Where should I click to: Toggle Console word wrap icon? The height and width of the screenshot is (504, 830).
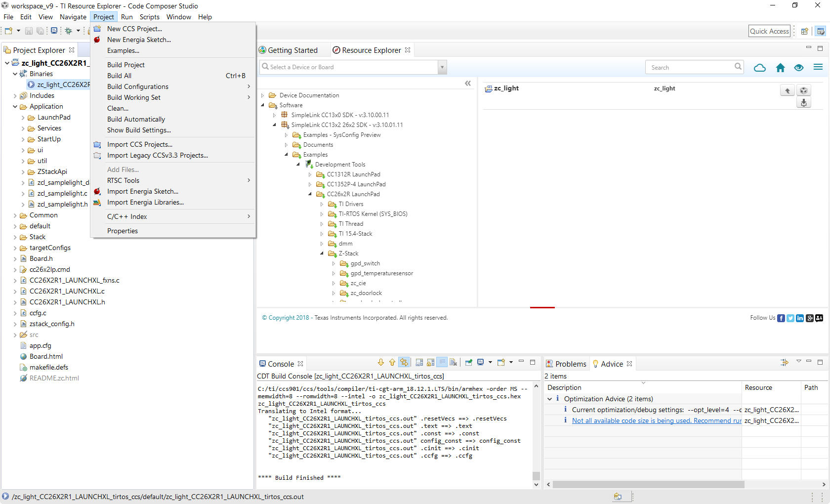tap(442, 363)
